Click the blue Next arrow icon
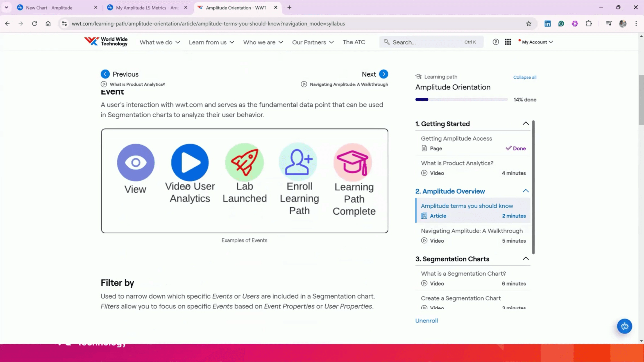This screenshot has height=362, width=644. (384, 74)
